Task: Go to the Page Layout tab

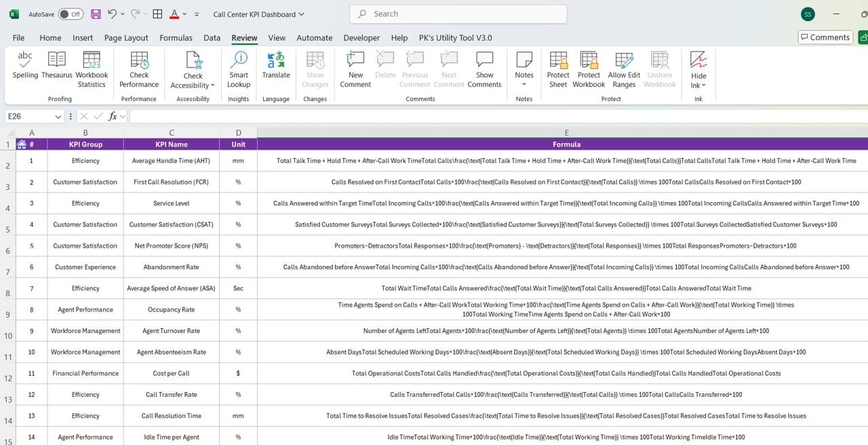Action: click(126, 38)
